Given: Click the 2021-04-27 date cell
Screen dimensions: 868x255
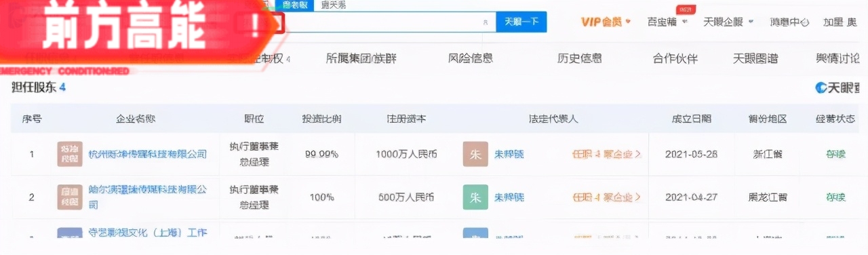Looking at the screenshot, I should (692, 197).
